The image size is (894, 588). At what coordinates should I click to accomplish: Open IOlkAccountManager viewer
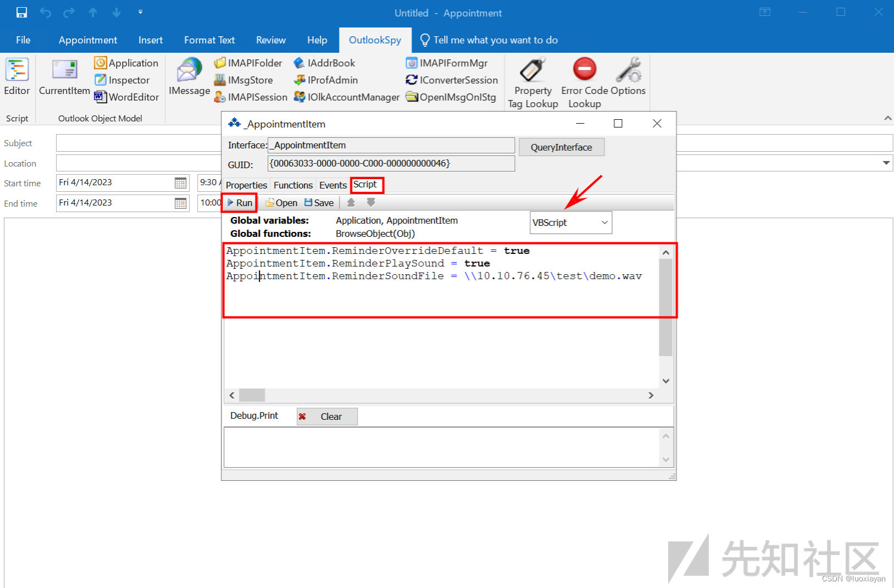click(347, 97)
